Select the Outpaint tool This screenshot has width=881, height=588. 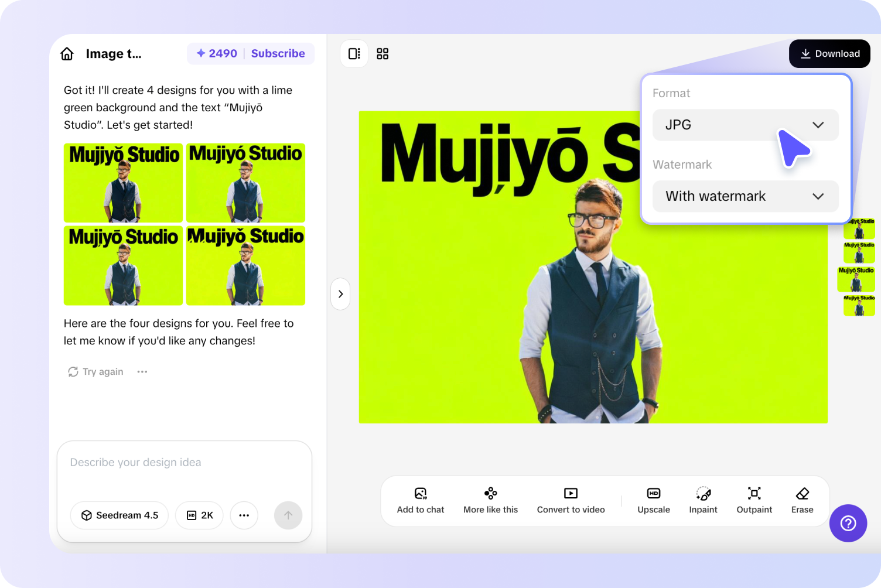click(754, 500)
